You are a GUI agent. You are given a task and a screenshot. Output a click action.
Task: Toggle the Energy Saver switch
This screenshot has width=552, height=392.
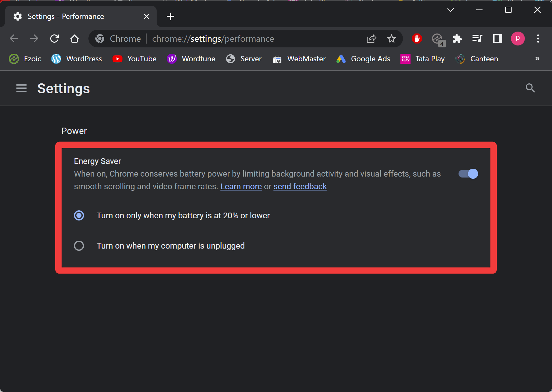(x=468, y=174)
